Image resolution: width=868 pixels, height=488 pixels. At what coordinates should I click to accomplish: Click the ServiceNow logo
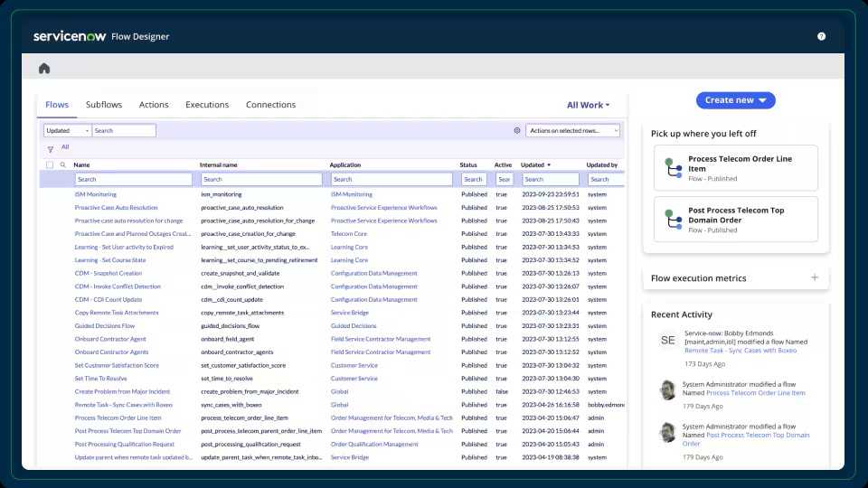point(69,37)
